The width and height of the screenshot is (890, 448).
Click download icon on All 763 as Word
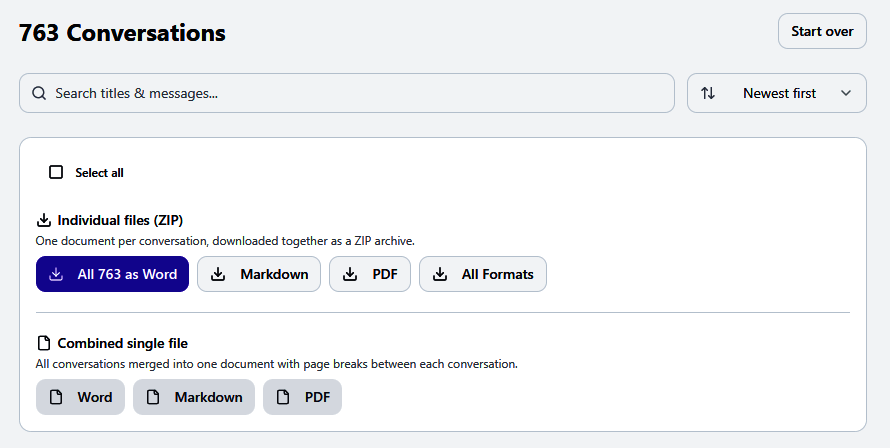[56, 274]
